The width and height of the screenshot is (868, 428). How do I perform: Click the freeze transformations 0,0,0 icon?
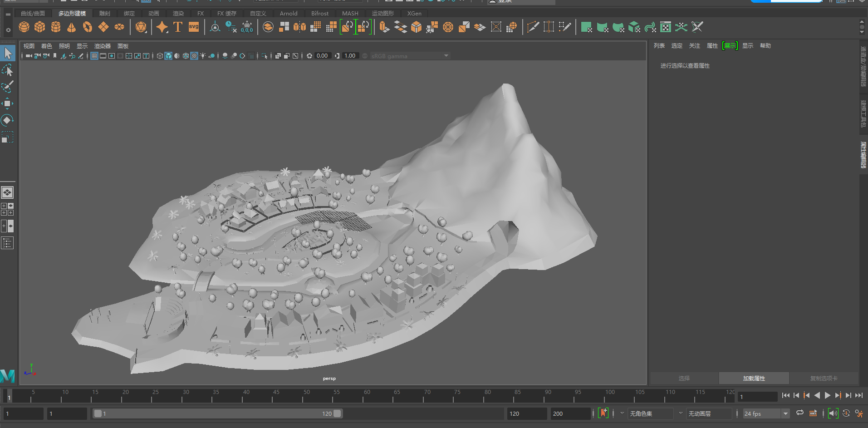tap(247, 27)
